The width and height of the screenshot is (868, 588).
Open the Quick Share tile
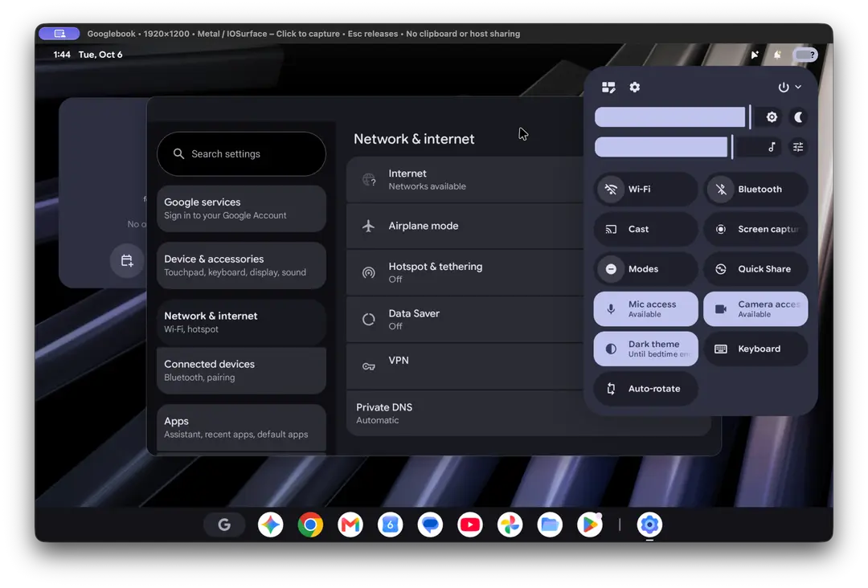click(x=755, y=269)
